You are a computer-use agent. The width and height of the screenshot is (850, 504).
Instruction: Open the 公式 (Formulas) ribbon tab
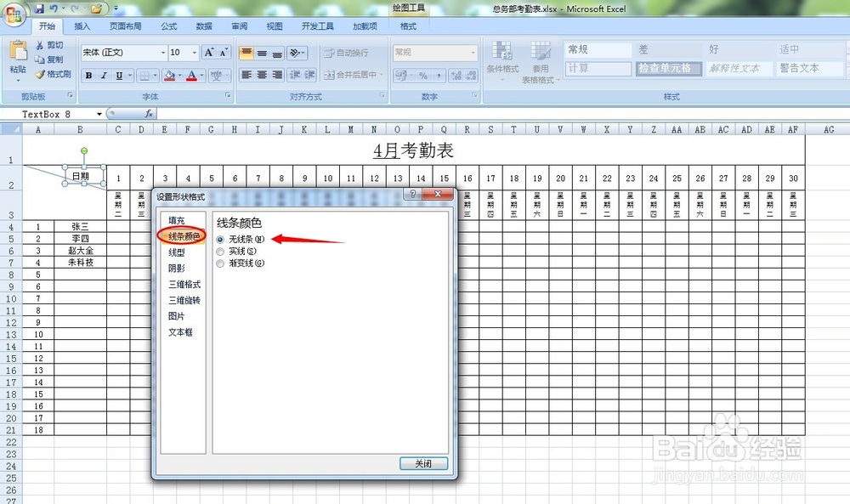coord(168,26)
